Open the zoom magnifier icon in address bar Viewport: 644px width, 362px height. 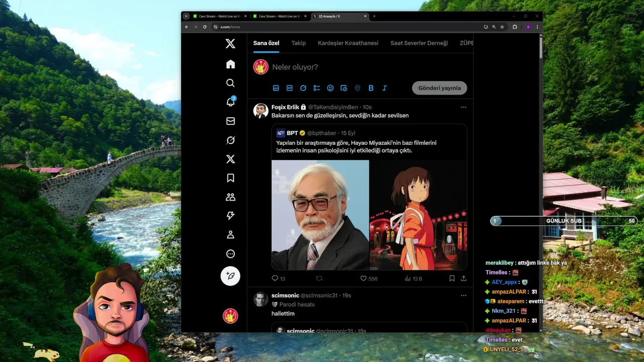[494, 27]
